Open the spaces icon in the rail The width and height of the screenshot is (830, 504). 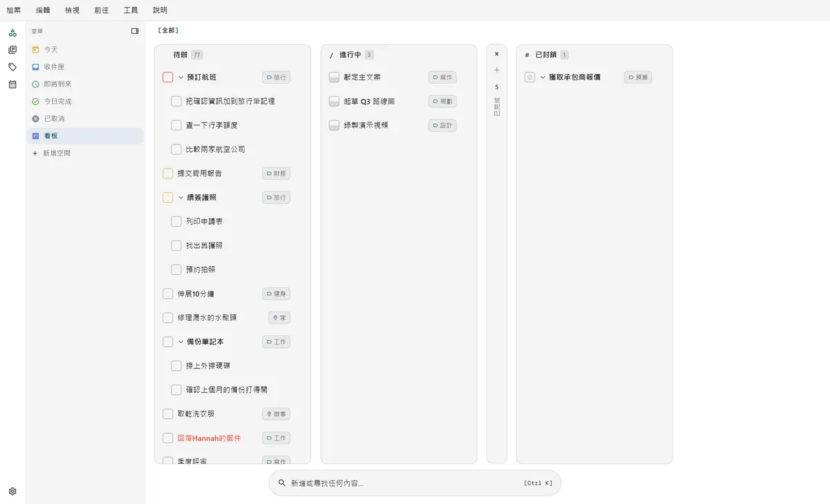coord(12,32)
